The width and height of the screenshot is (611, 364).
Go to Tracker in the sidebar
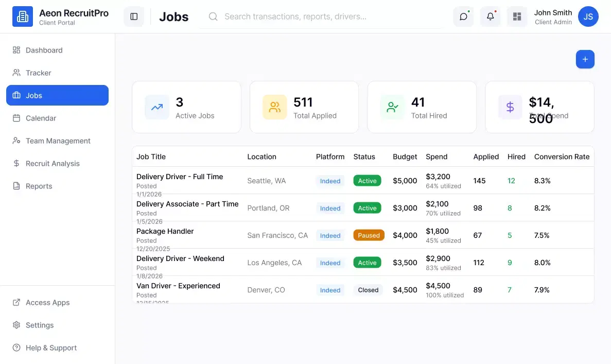click(x=39, y=73)
